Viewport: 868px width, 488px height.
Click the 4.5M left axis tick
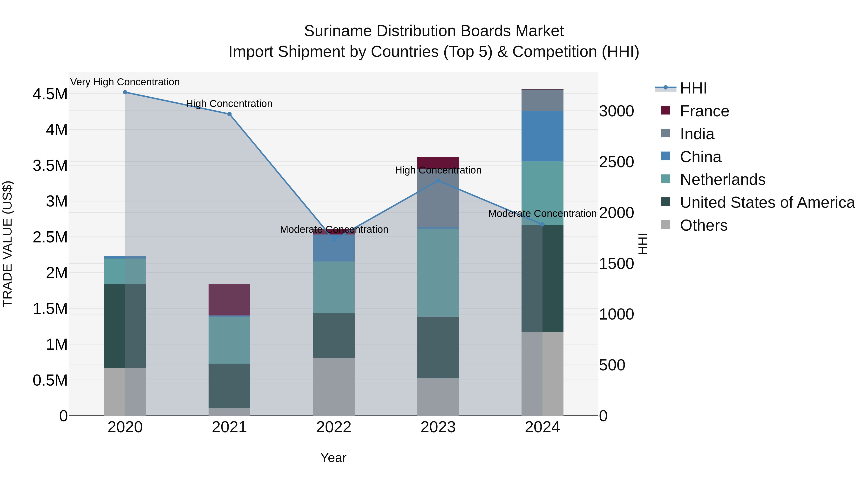50,94
